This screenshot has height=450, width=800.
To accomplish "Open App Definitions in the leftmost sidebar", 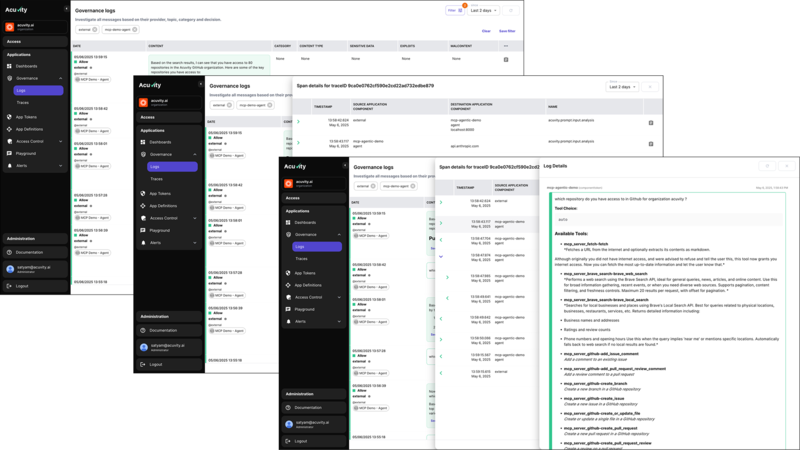I will pyautogui.click(x=29, y=129).
